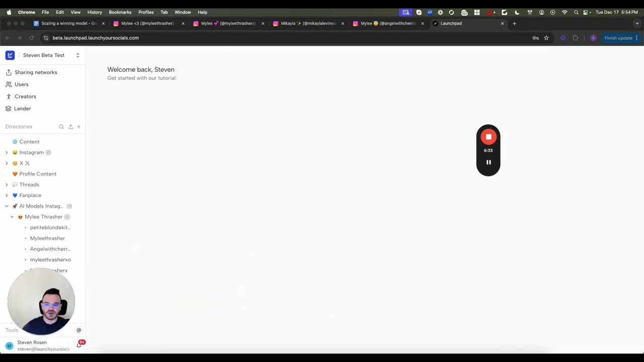Collapse the AI Models Instagram directory
Viewport: 644px width, 362px height.
pyautogui.click(x=7, y=206)
